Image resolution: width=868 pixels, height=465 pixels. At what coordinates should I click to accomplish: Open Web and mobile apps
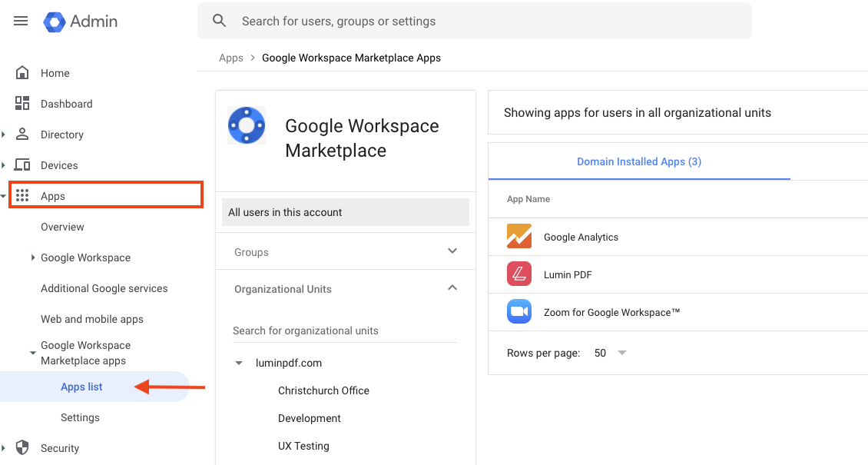[92, 319]
